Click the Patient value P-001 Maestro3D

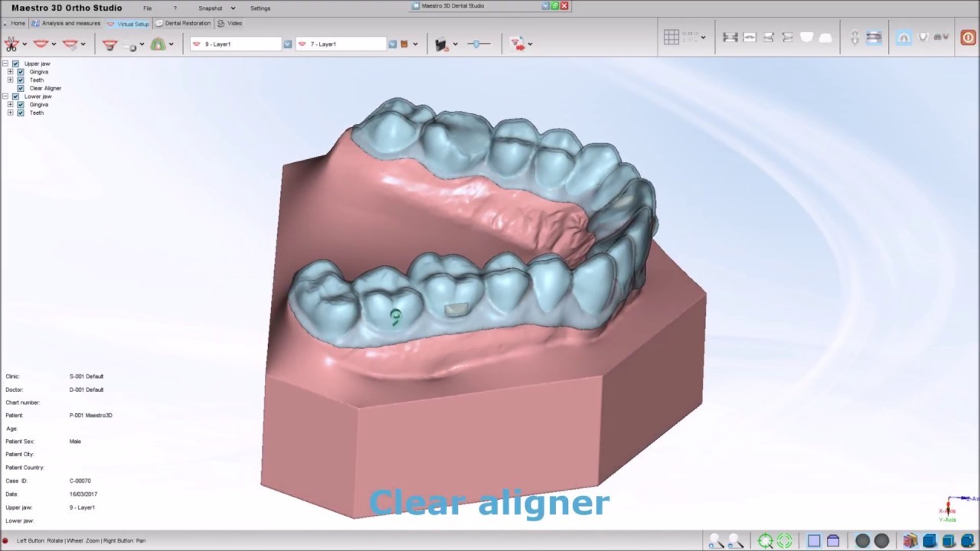pyautogui.click(x=91, y=416)
